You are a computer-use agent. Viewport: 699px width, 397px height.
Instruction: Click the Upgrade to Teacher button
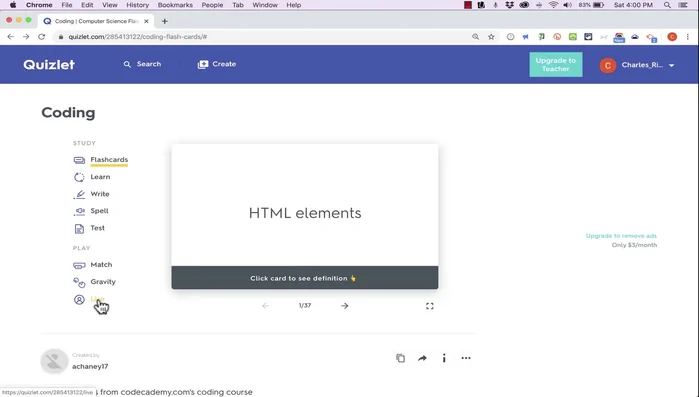coord(555,65)
